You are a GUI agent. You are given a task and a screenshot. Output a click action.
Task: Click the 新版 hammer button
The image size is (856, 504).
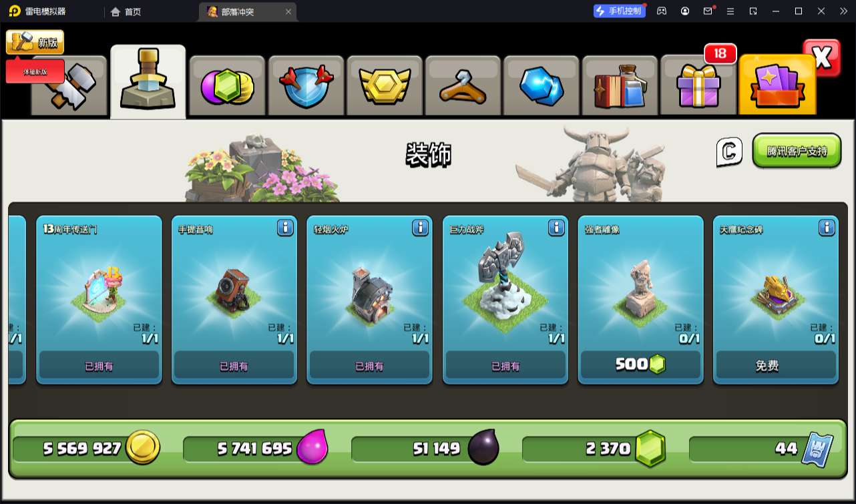click(x=35, y=42)
